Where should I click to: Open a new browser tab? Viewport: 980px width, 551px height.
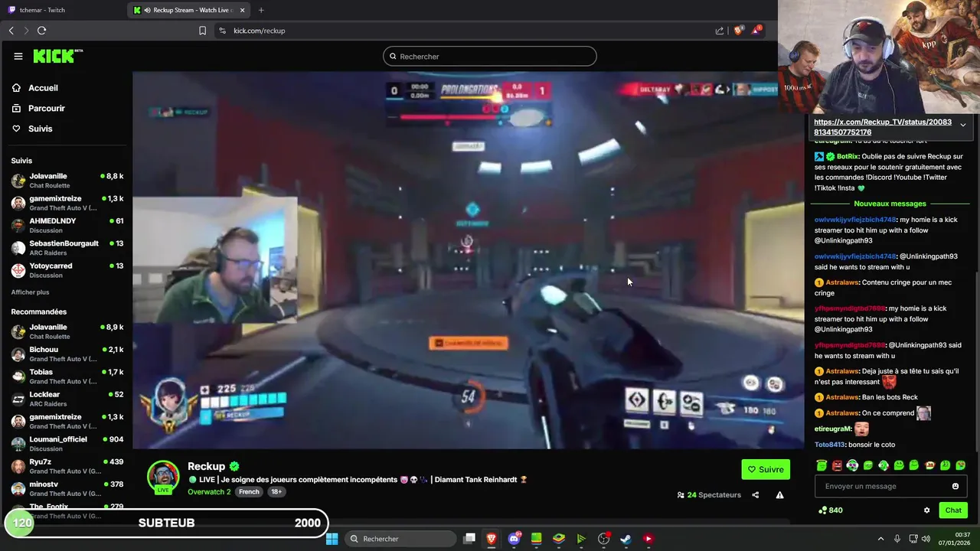[261, 10]
